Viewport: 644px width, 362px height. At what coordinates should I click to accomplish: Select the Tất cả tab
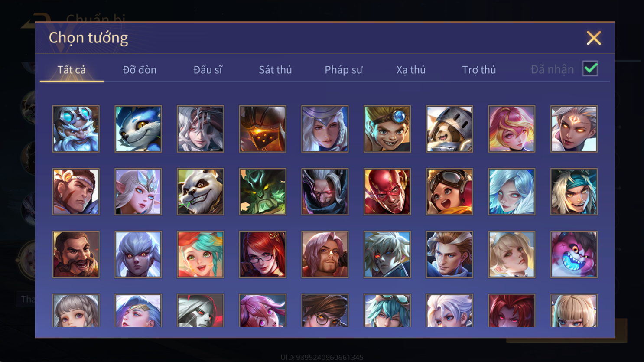(72, 70)
